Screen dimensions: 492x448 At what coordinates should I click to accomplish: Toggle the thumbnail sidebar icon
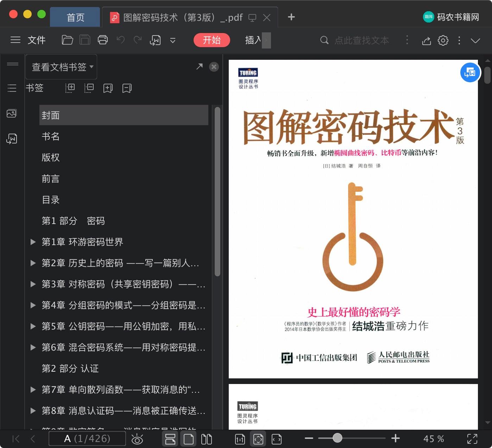[x=12, y=113]
